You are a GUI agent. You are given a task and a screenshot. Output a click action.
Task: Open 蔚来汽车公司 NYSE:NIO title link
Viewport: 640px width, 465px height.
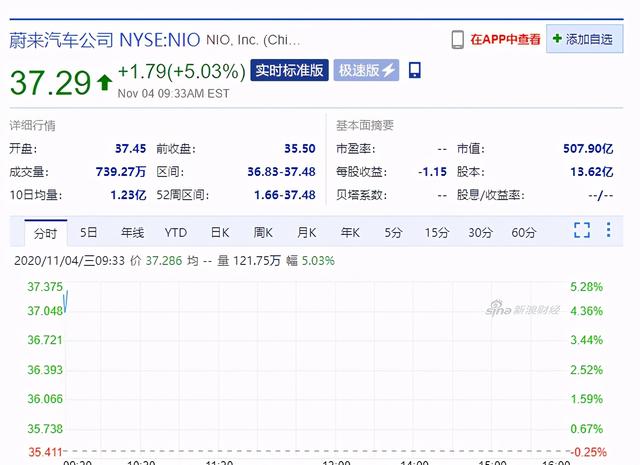104,40
